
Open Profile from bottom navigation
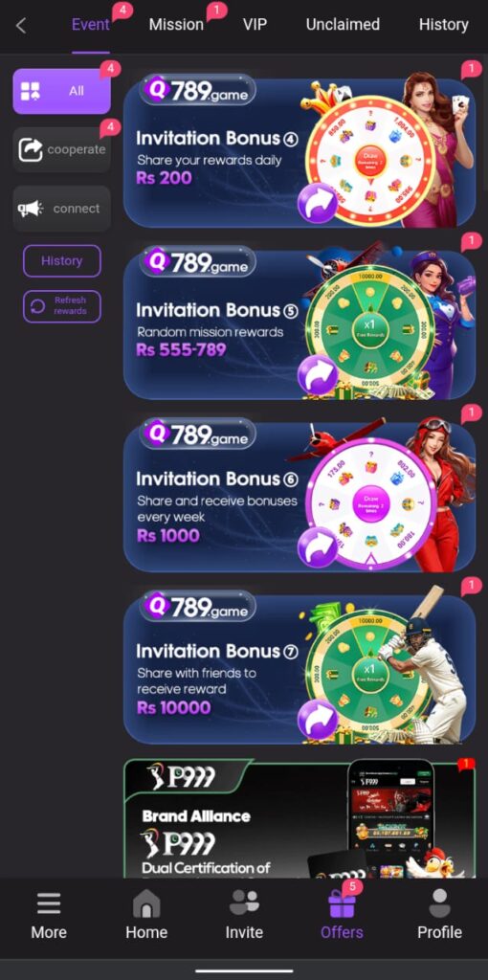tap(440, 914)
